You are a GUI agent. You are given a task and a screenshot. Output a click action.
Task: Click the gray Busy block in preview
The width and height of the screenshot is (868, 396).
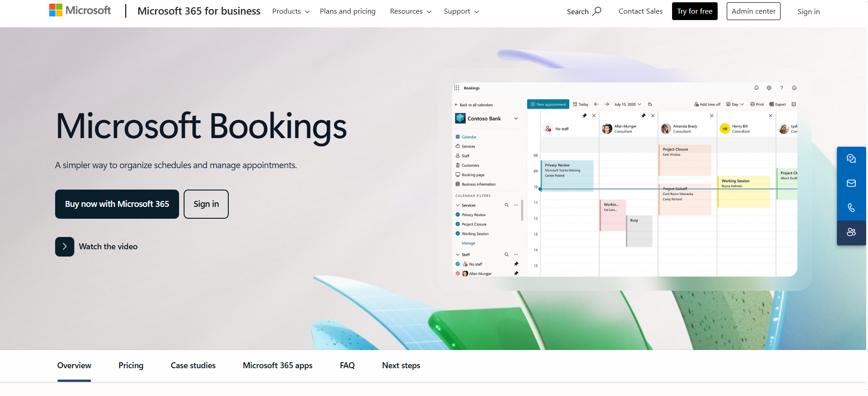click(x=640, y=231)
